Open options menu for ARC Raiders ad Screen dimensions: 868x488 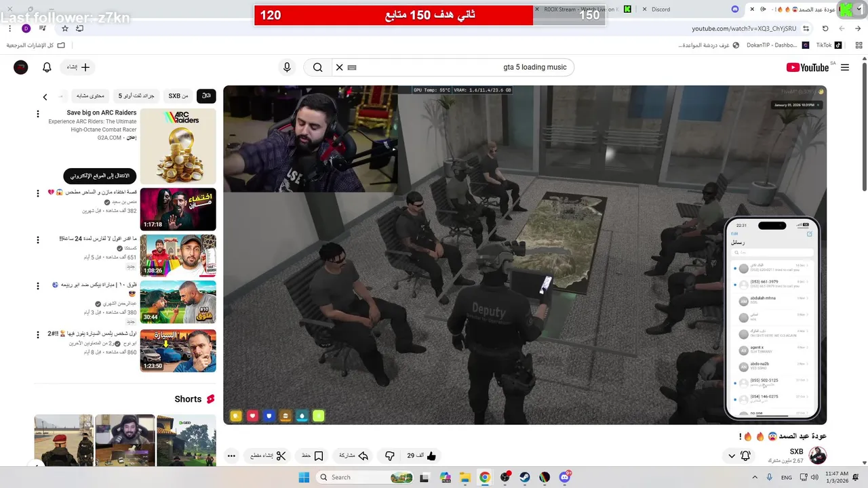(38, 114)
